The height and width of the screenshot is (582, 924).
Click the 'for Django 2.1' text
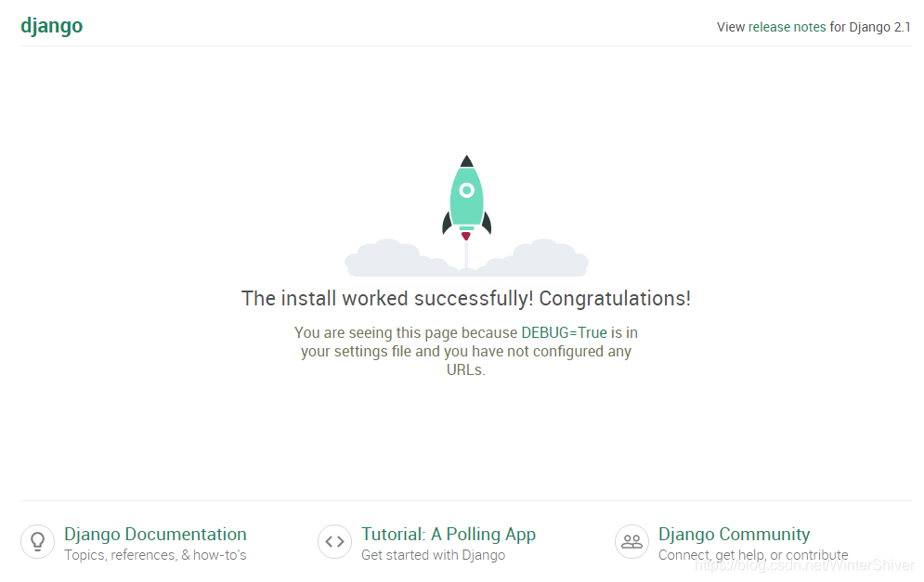click(870, 27)
